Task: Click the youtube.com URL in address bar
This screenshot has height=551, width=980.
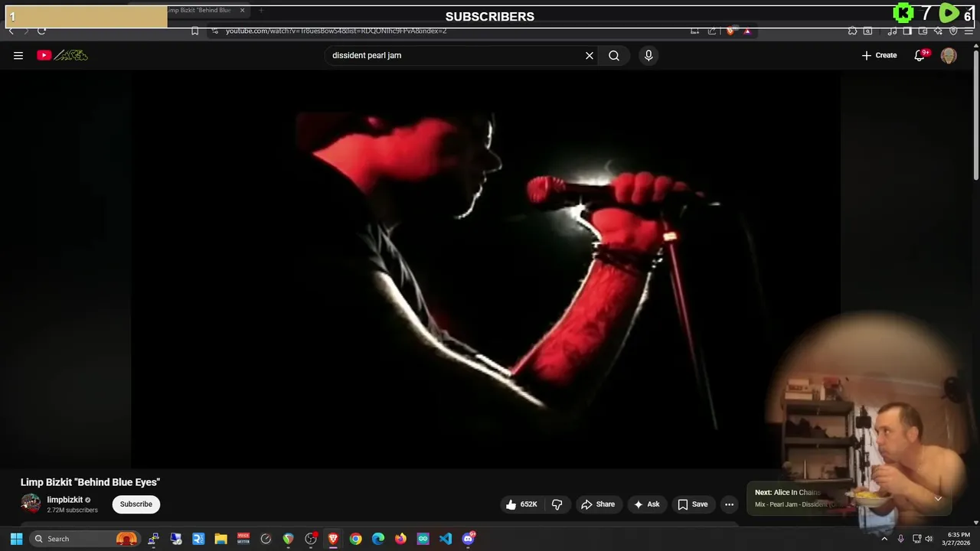Action: click(x=336, y=31)
